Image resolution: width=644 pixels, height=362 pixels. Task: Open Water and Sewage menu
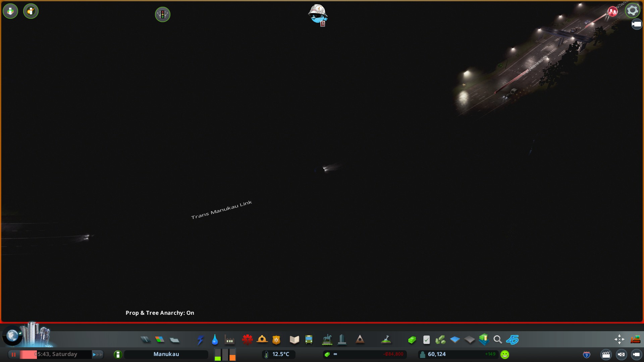tap(215, 340)
